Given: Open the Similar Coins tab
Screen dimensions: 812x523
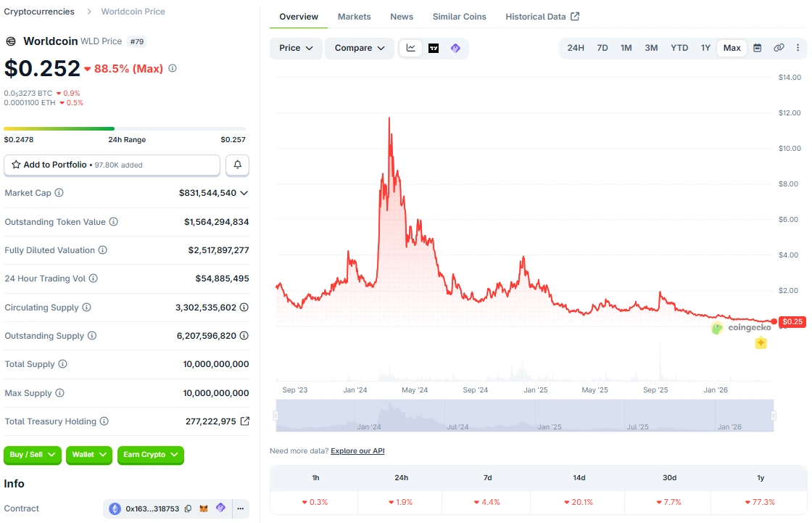Looking at the screenshot, I should click(459, 17).
